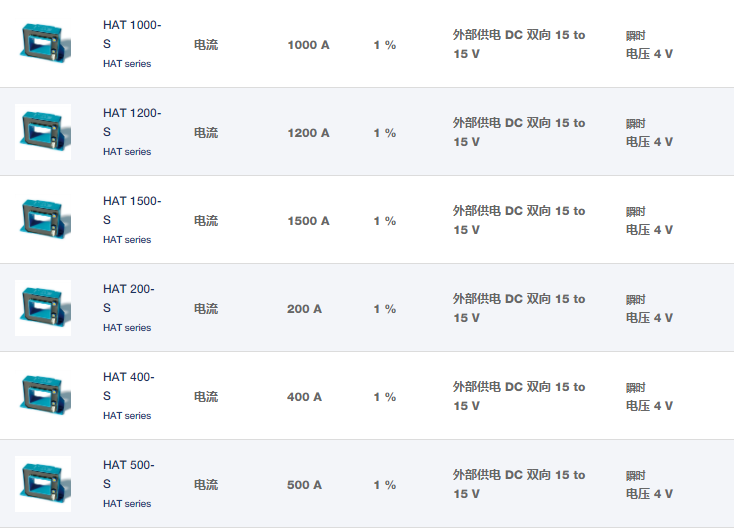Select the HAT 1500-S sensor image
This screenshot has width=741, height=530.
click(x=43, y=220)
